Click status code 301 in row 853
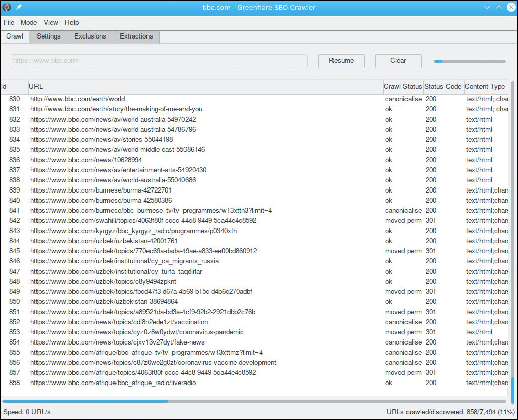Screen dimensions: 518x420 click(431, 332)
